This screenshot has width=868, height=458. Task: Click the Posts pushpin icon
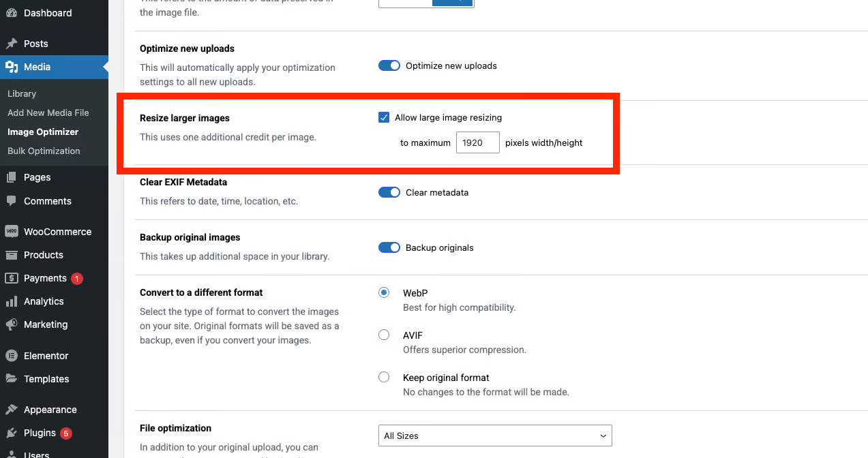click(12, 44)
